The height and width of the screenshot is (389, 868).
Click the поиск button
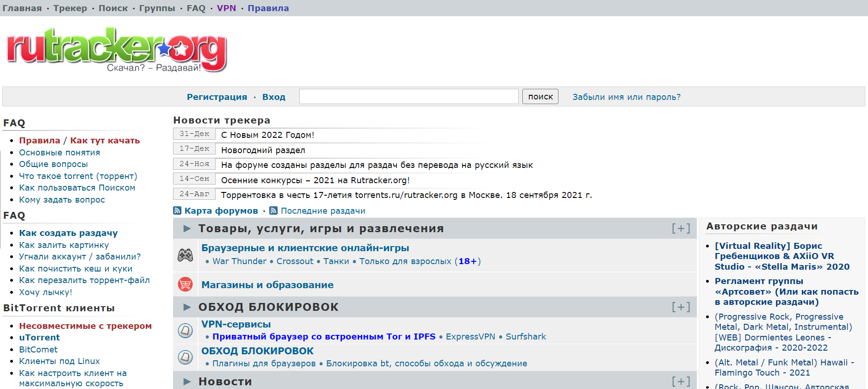tap(540, 97)
